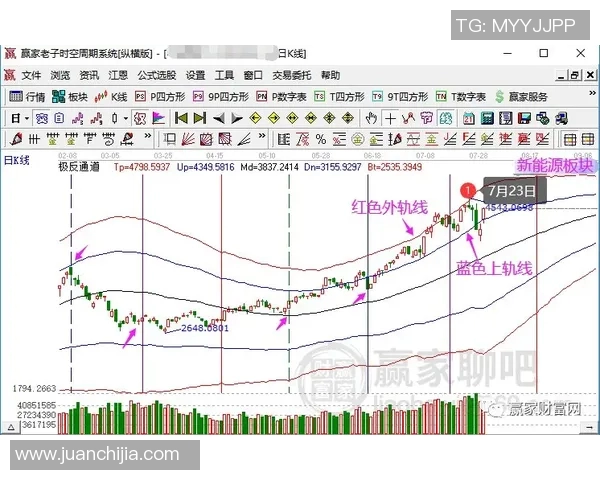Viewport: 600px width, 480px height.
Task: Jump to first bar with skip-start icon
Action: point(181,119)
